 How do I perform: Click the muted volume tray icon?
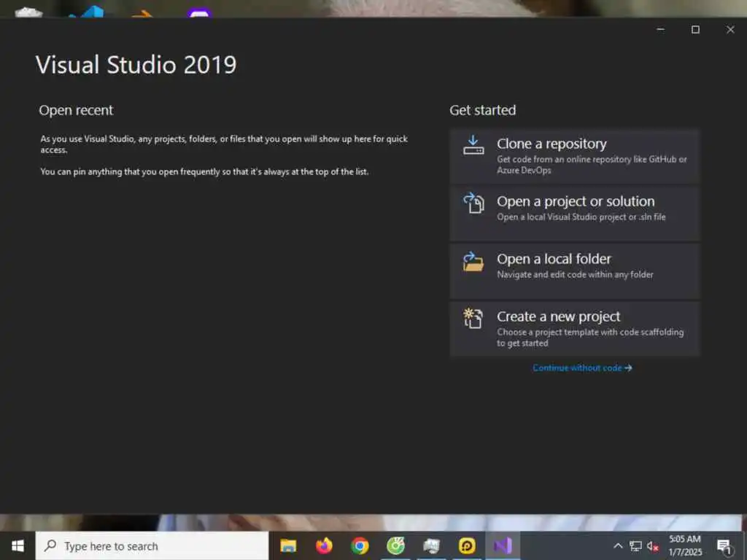coord(653,546)
